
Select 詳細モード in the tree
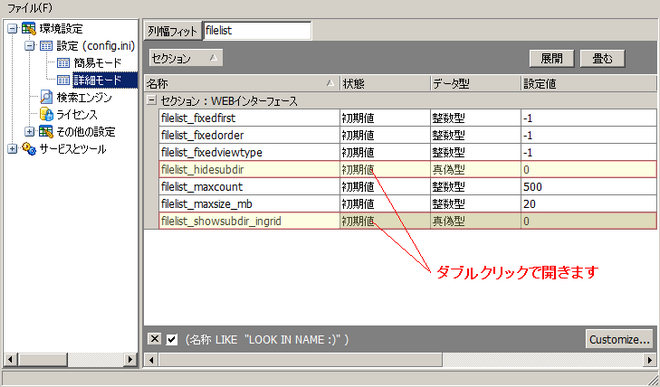pyautogui.click(x=105, y=80)
